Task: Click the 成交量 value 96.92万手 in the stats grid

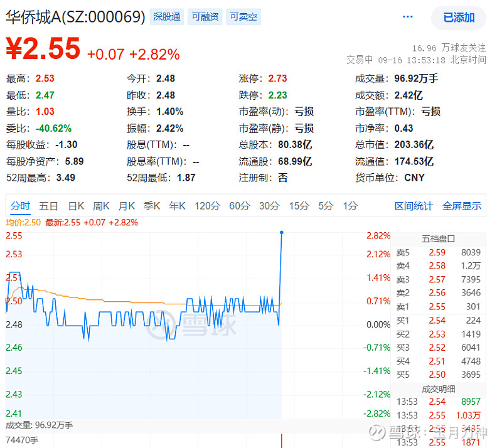Action: click(416, 78)
